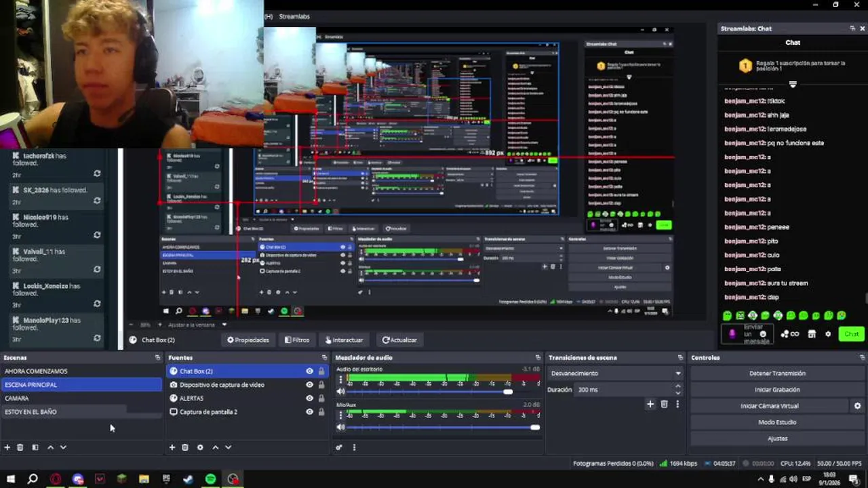Open virtual camera settings gear
This screenshot has height=488, width=868.
857,406
